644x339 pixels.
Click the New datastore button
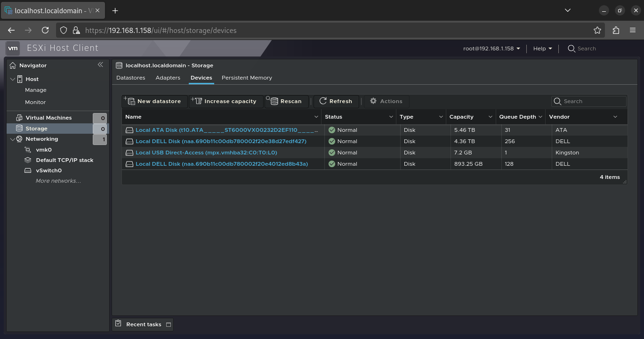tap(155, 101)
